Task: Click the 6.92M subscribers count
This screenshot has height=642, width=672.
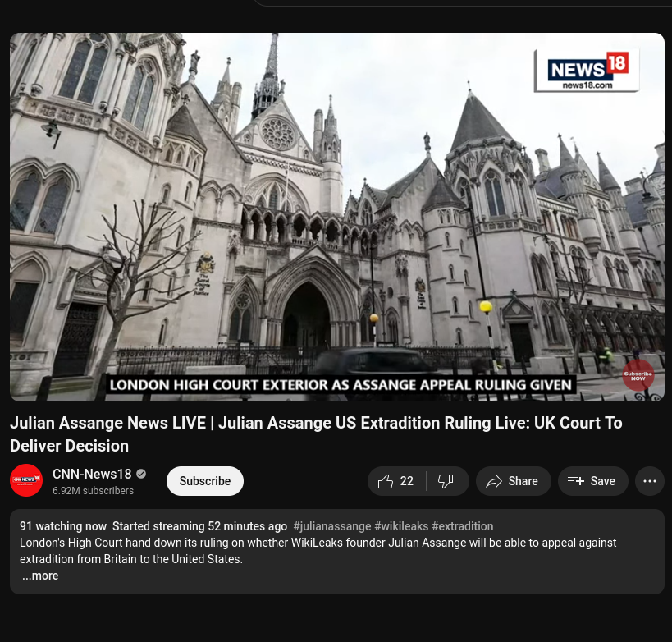Action: pos(93,491)
